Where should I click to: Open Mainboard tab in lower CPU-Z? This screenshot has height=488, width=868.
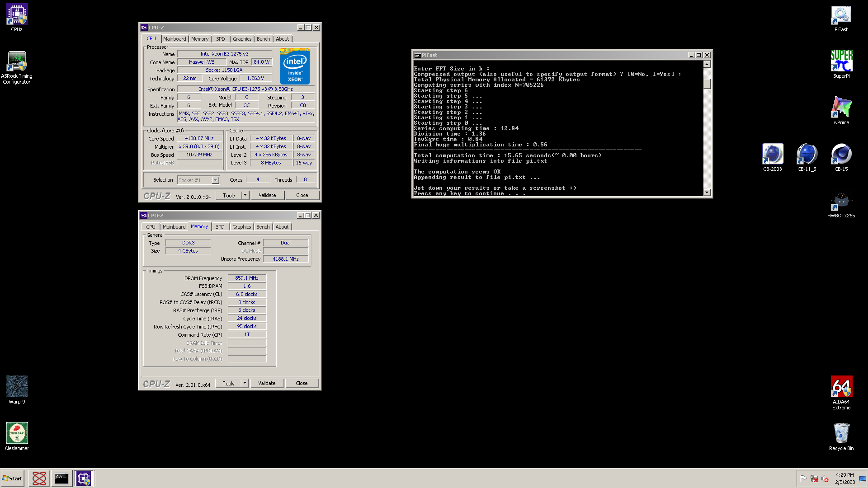pyautogui.click(x=174, y=227)
